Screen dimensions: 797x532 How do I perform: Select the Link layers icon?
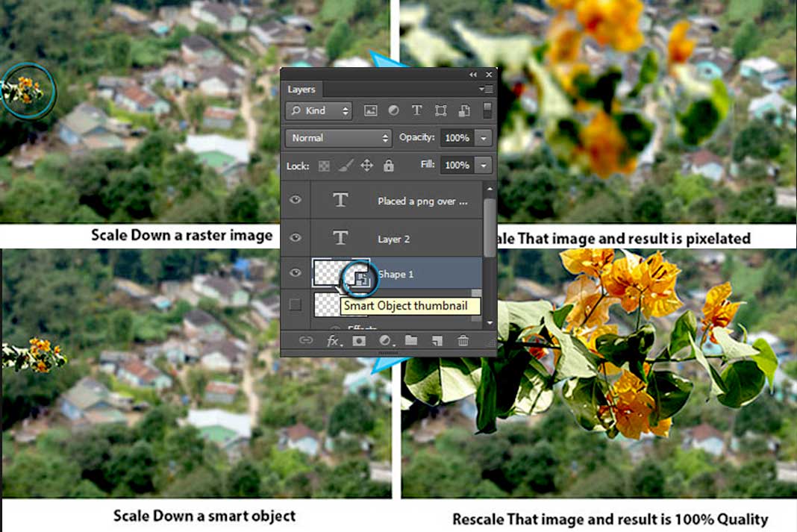point(306,340)
